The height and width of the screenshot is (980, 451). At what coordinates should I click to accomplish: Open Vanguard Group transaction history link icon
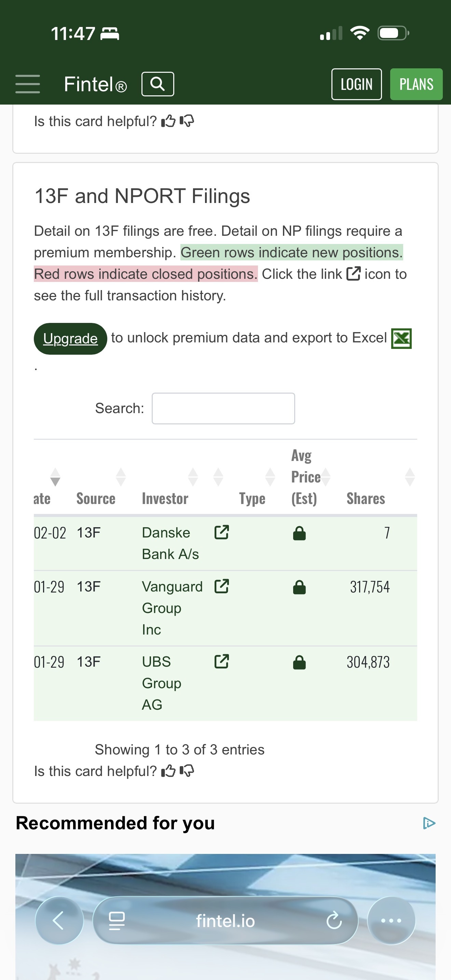pyautogui.click(x=222, y=586)
